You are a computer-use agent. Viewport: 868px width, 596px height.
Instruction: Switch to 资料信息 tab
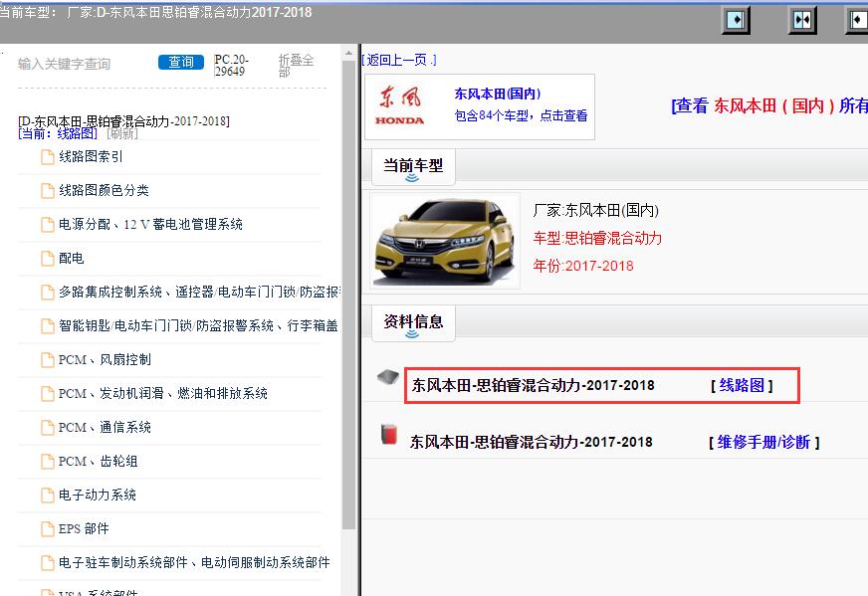413,322
